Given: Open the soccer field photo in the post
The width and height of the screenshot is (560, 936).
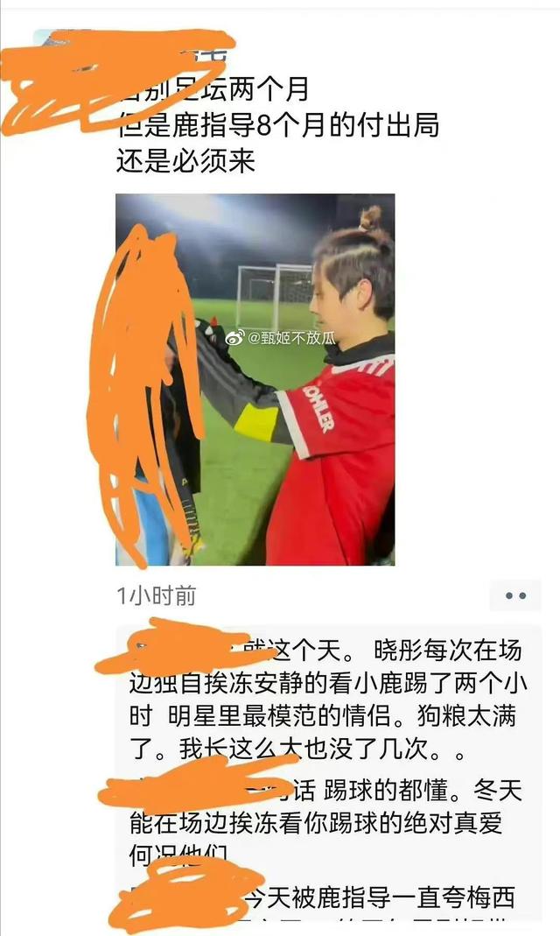Looking at the screenshot, I should 255,379.
